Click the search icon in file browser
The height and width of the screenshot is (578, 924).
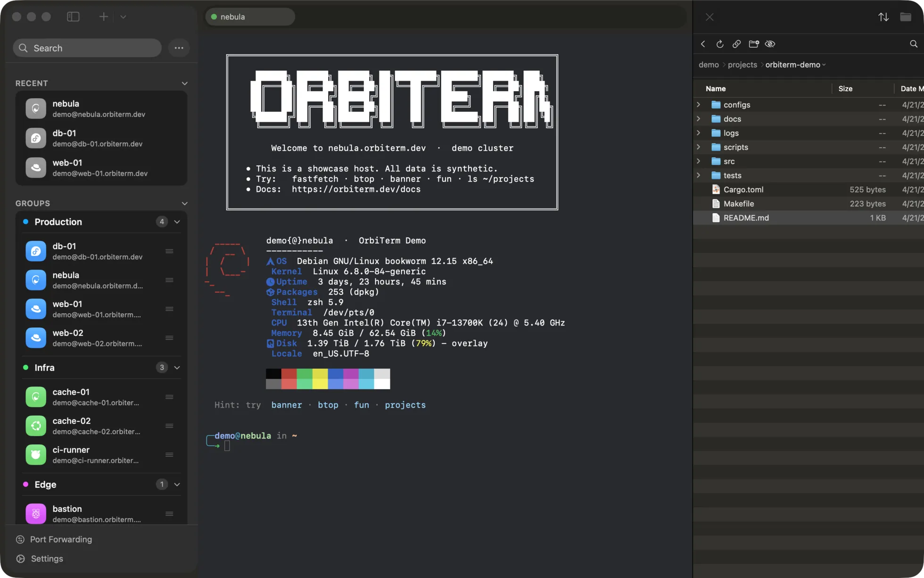(x=914, y=44)
